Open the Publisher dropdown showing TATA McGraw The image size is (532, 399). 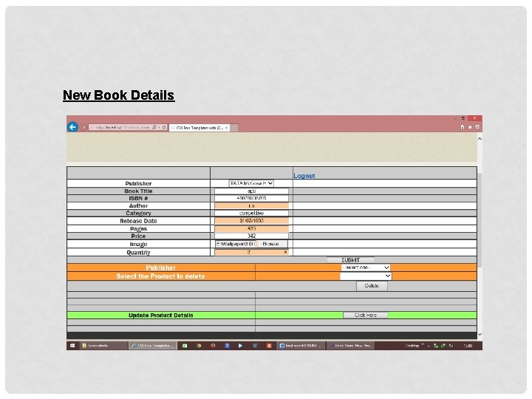(x=251, y=183)
